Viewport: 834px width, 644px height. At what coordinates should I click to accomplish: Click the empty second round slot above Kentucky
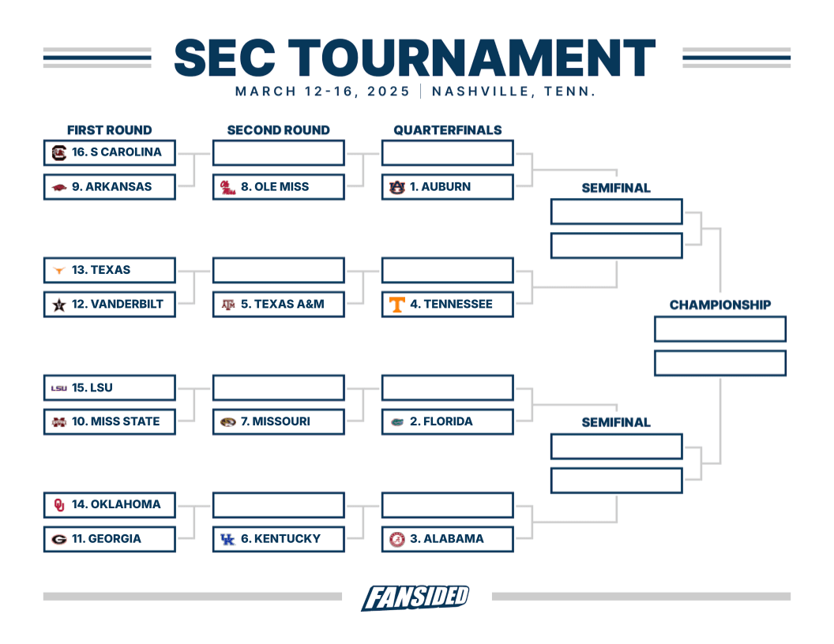[278, 504]
